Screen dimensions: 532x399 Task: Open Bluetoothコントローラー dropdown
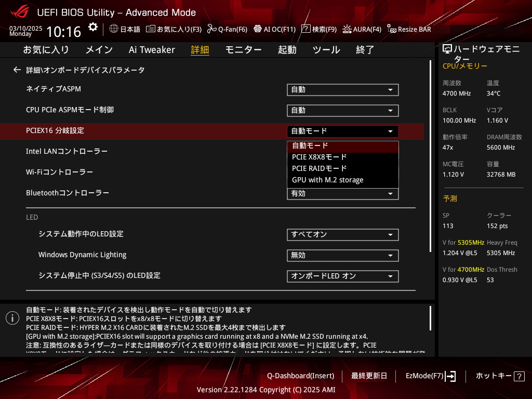[x=343, y=194]
